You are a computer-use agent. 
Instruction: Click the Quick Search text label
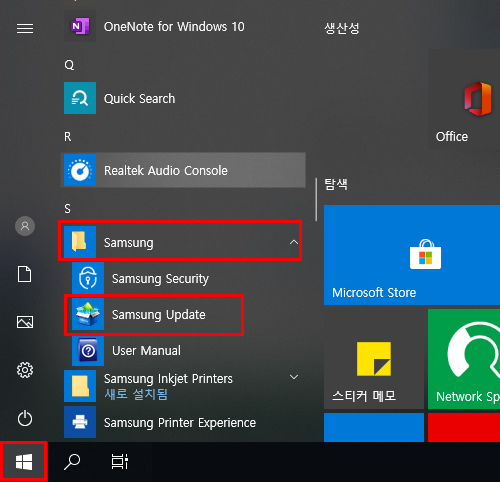(139, 99)
